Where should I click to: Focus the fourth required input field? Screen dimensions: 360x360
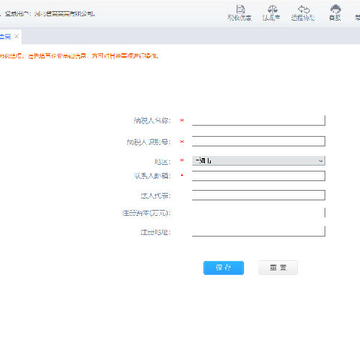point(258,176)
